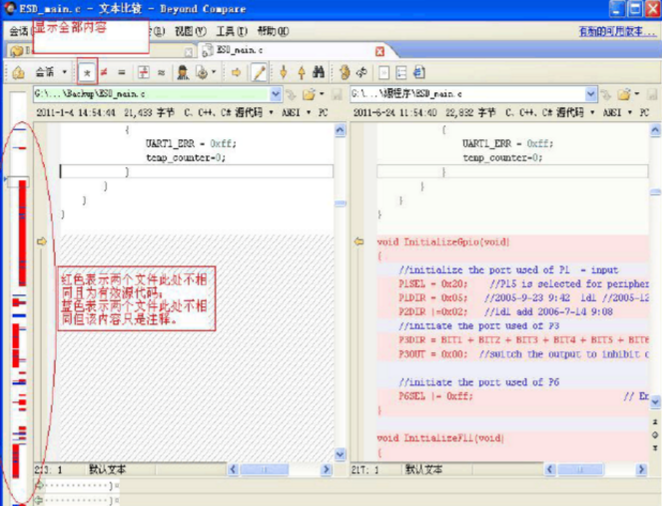This screenshot has height=506, width=662.
Task: Open the right file's folder browse icon
Action: [621, 94]
